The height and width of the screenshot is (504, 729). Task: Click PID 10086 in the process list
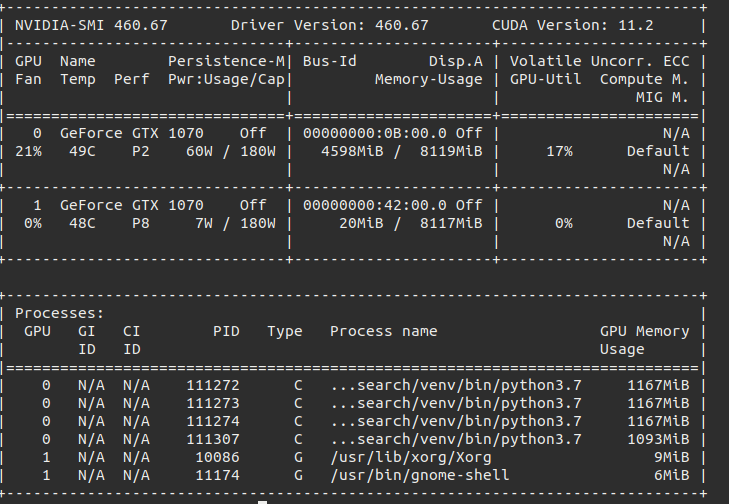tap(218, 457)
